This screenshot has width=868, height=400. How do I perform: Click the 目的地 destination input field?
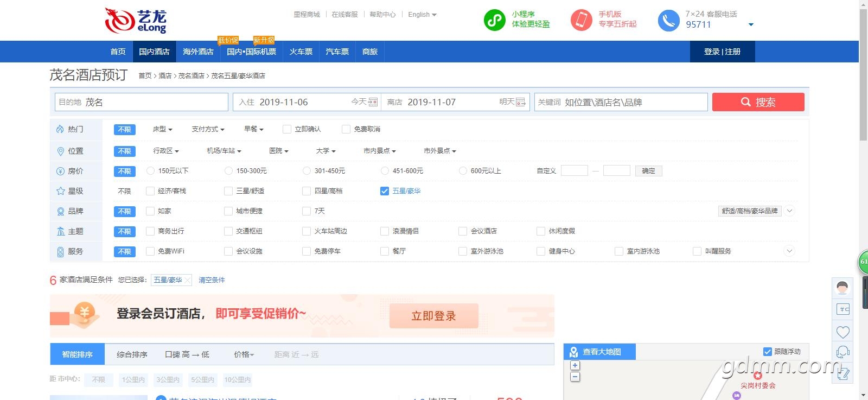pos(142,102)
